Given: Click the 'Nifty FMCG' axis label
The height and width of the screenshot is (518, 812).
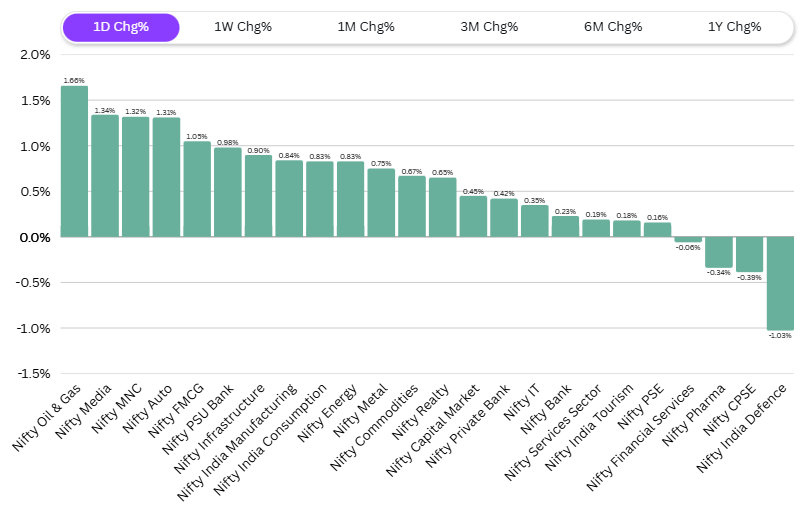Looking at the screenshot, I should (x=177, y=410).
